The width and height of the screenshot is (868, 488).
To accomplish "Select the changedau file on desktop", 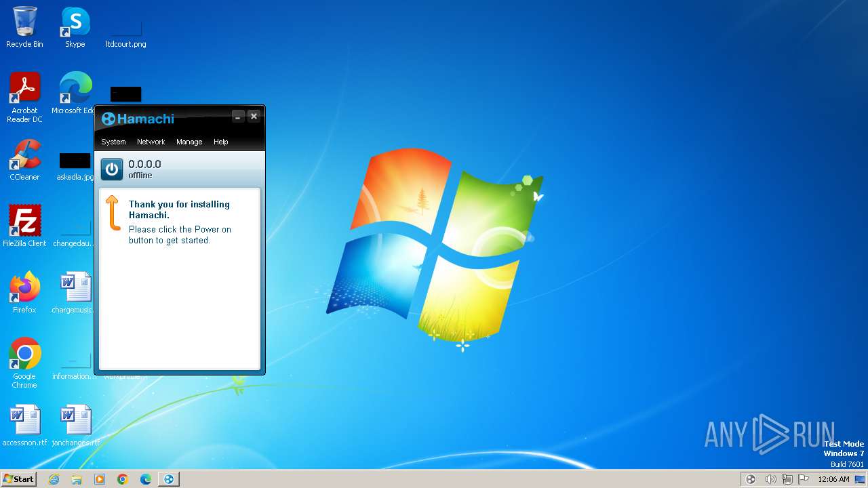I will [75, 234].
